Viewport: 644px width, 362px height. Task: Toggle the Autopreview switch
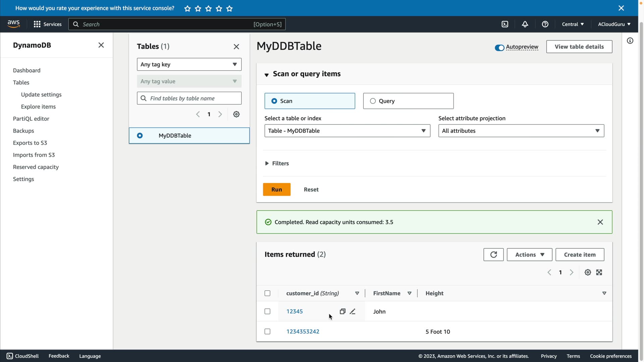(x=499, y=48)
